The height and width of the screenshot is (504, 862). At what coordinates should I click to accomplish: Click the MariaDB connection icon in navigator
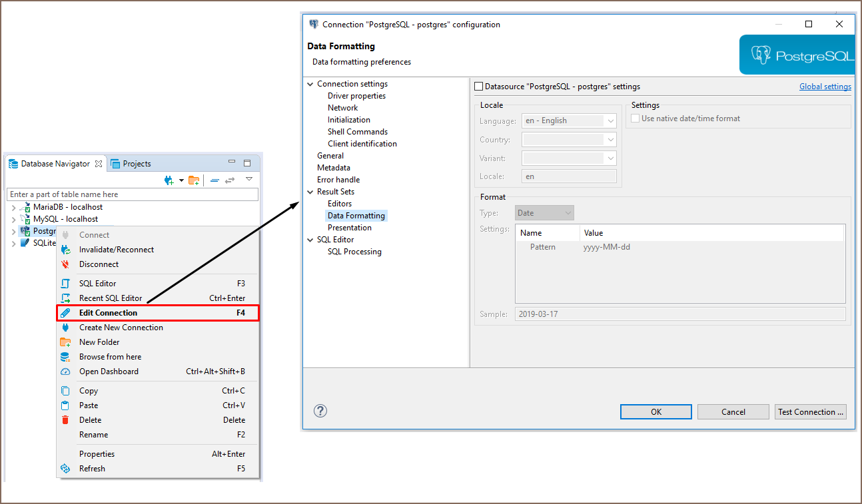[x=25, y=207]
